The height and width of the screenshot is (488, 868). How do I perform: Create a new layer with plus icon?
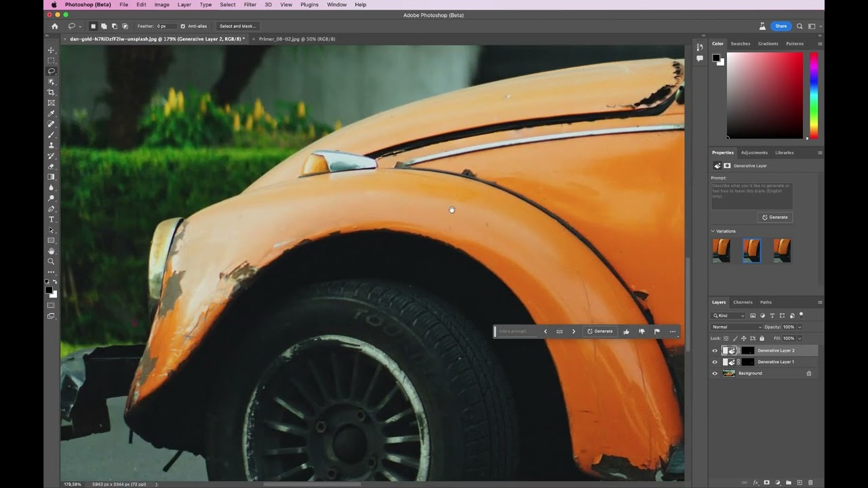tap(800, 483)
